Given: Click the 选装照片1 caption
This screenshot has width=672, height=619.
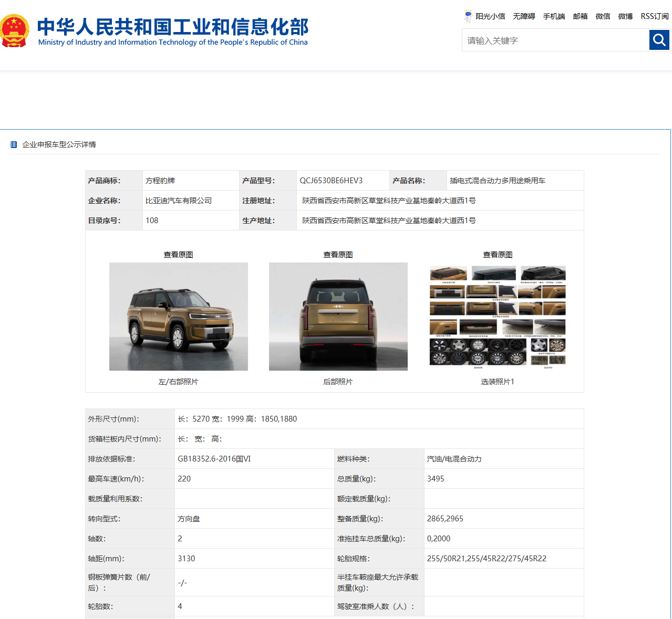Looking at the screenshot, I should (x=498, y=382).
